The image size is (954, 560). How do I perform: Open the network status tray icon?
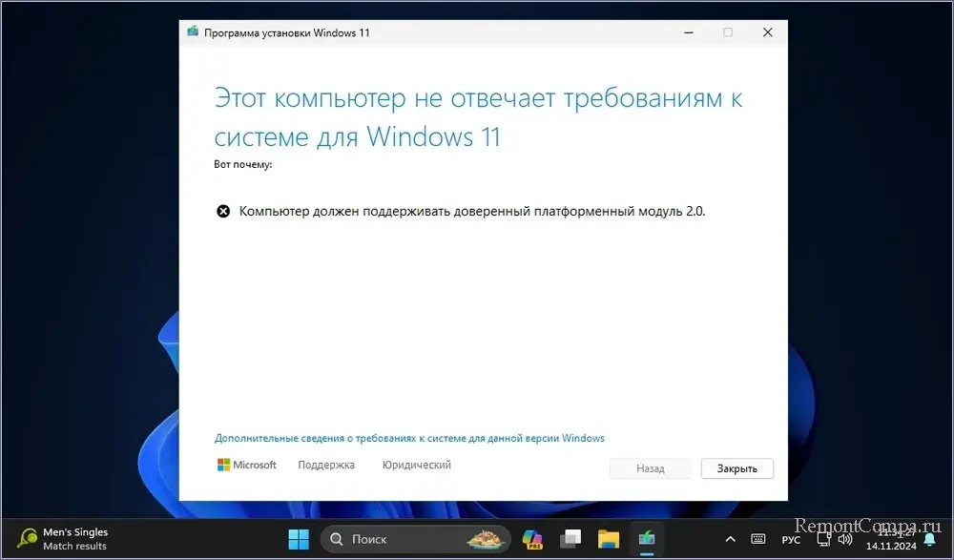click(x=824, y=539)
